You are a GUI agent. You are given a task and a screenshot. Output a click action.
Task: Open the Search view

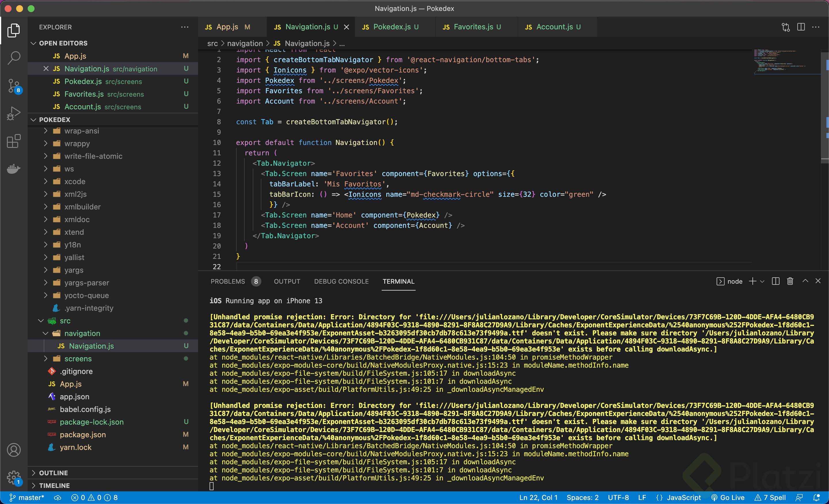(14, 58)
